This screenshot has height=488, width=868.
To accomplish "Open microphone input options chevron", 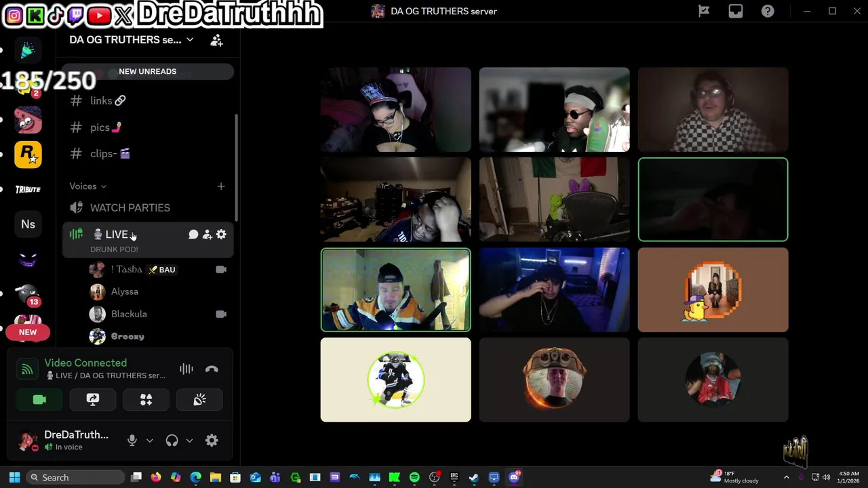I will pyautogui.click(x=150, y=441).
